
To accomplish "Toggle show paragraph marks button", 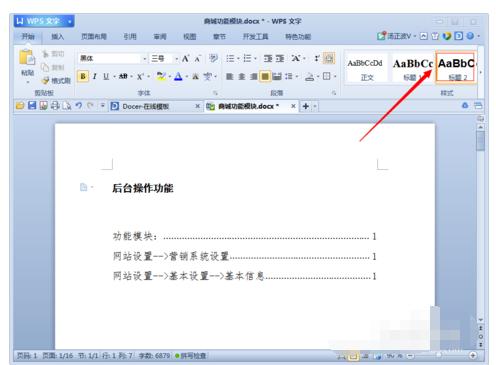I will [x=329, y=58].
